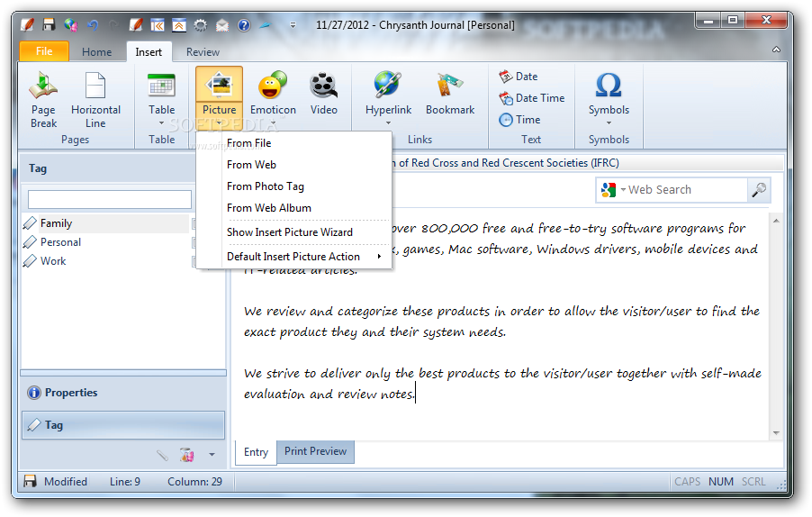Open the Properties panel
The image size is (812, 517).
(x=122, y=393)
